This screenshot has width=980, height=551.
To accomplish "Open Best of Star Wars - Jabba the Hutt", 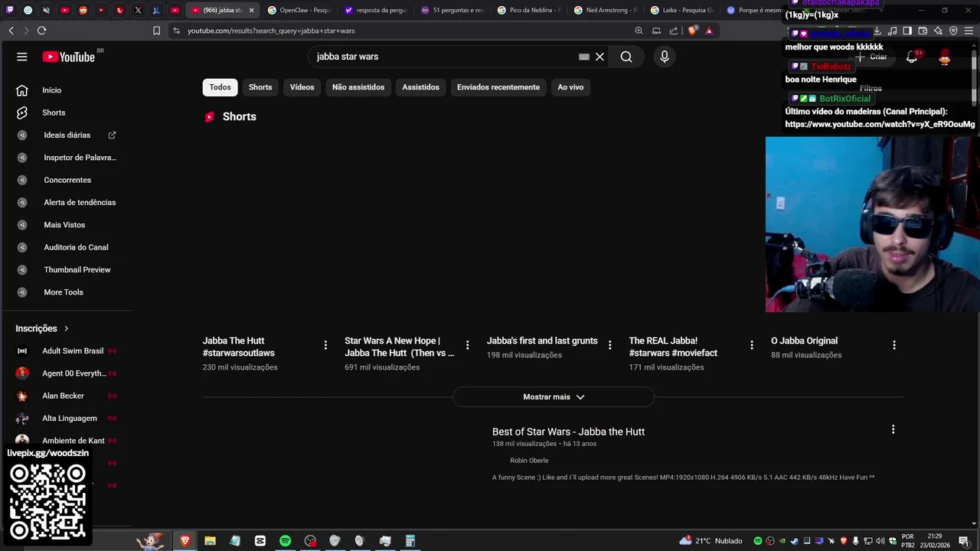I will [x=568, y=432].
